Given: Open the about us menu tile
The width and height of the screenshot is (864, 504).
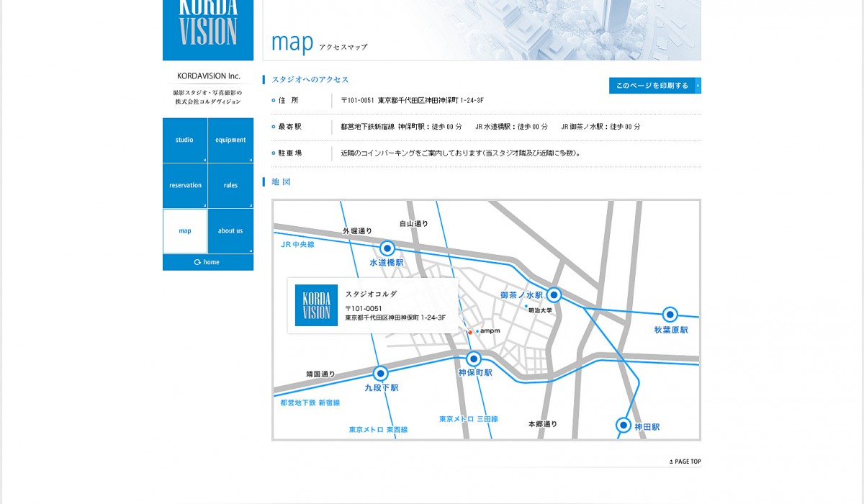Looking at the screenshot, I should coord(231,231).
